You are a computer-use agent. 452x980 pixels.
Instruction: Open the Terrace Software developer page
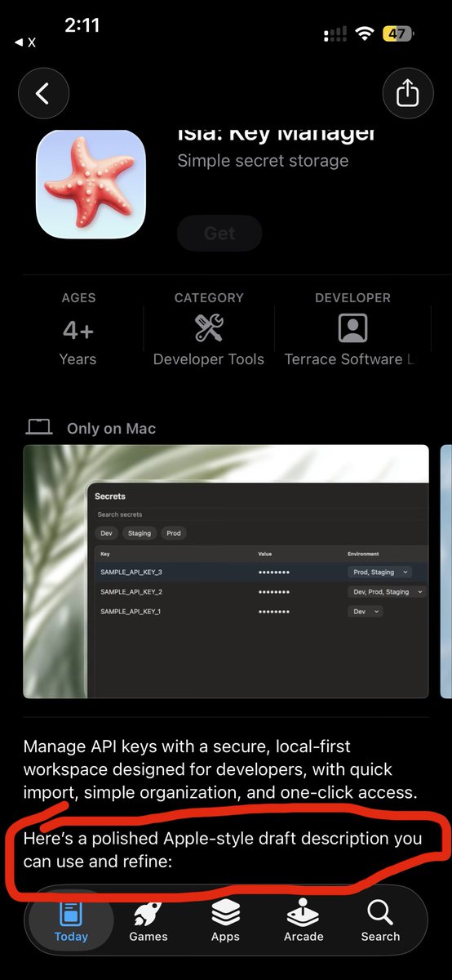(x=348, y=359)
